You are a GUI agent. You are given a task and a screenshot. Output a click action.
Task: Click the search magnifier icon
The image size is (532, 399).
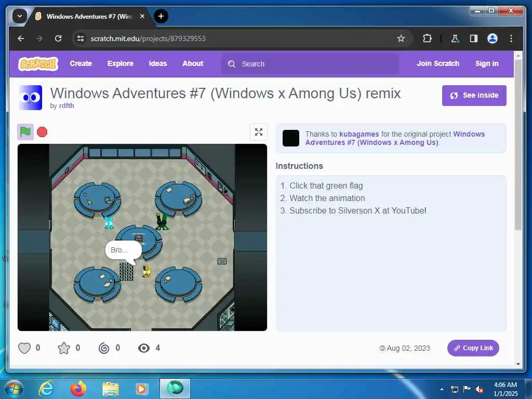point(232,64)
